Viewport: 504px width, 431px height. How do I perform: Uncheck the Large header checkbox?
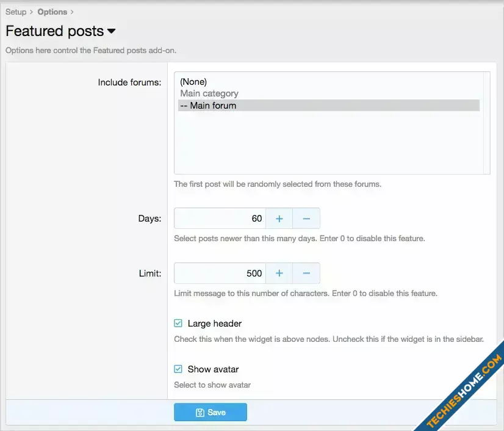[x=178, y=324]
